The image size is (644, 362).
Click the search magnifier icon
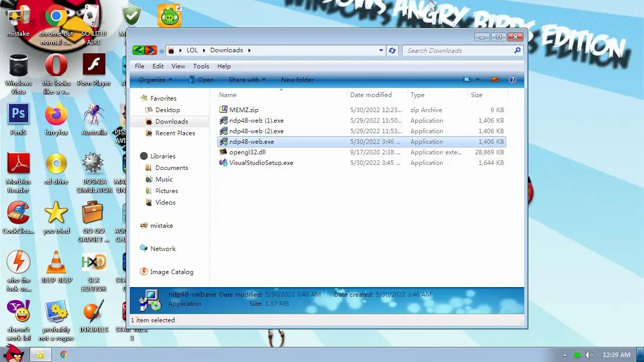tap(517, 50)
